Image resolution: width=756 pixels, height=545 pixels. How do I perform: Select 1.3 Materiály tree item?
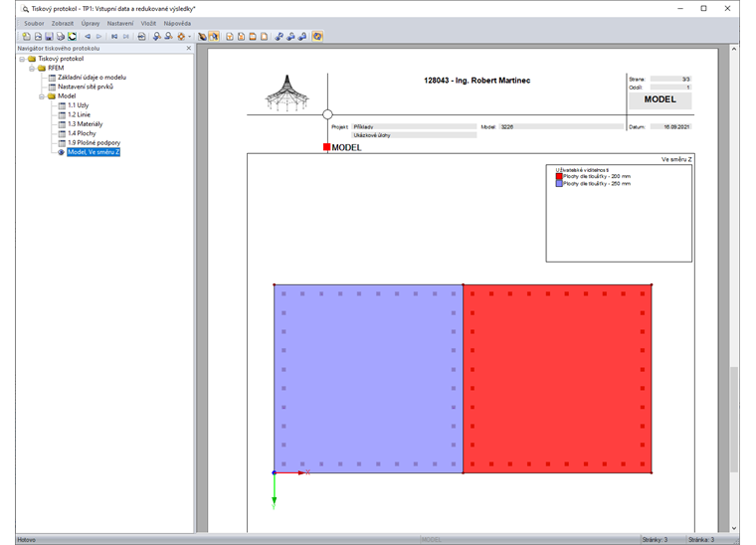point(85,124)
